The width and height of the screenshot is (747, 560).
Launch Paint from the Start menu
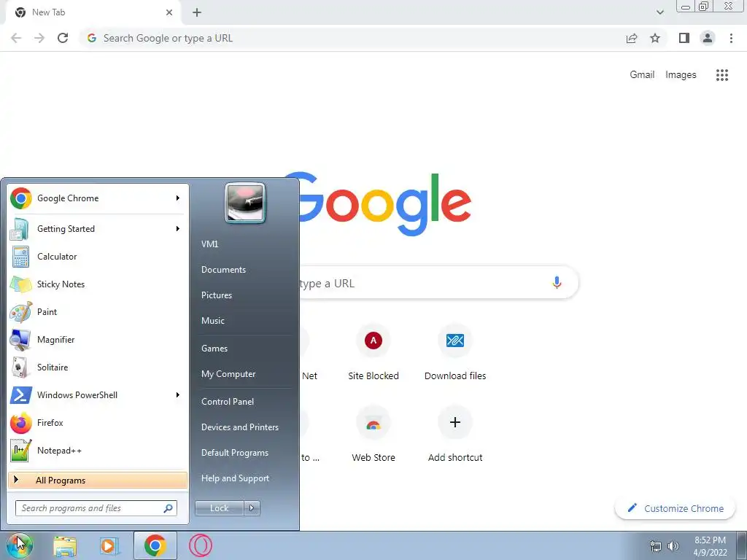[x=98, y=312]
